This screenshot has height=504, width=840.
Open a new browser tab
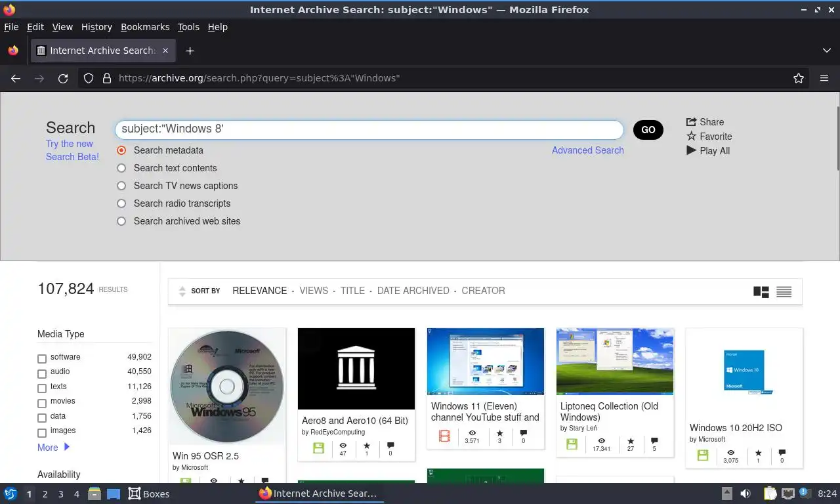(190, 51)
